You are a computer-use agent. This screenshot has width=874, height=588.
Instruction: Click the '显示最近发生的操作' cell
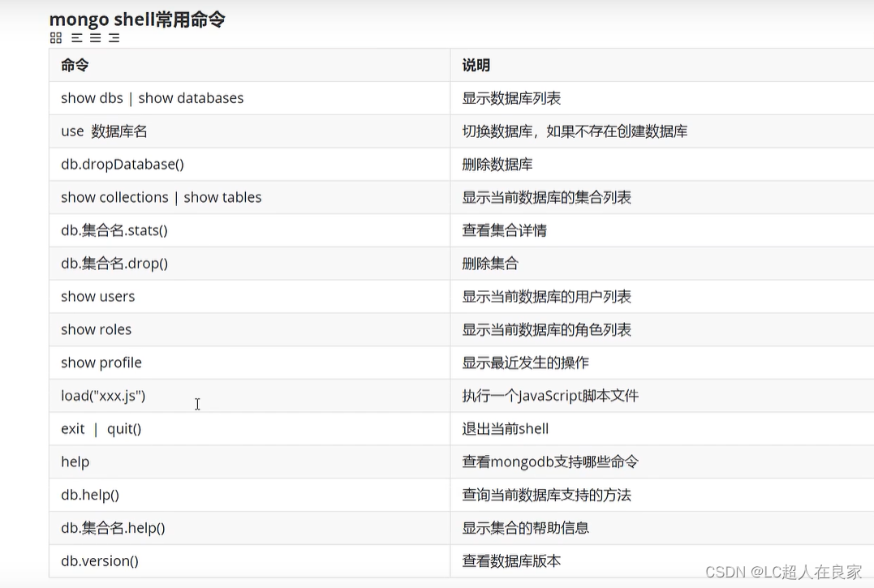coord(662,363)
